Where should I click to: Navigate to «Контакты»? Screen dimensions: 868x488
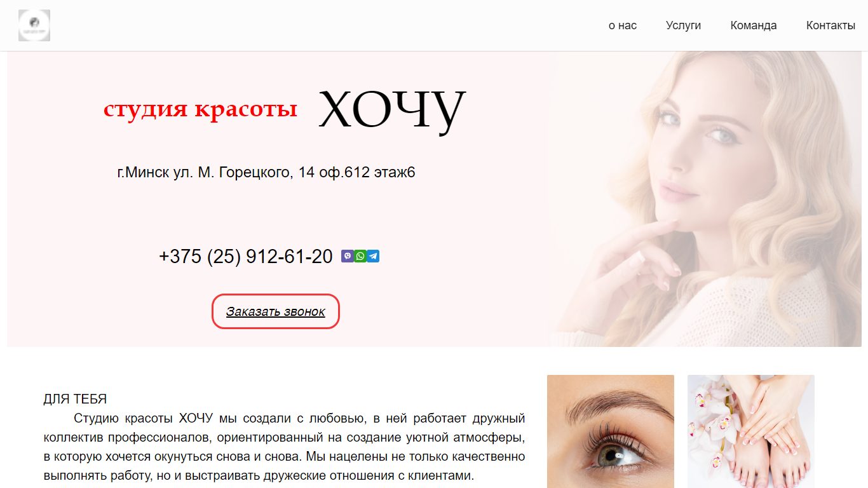point(831,25)
